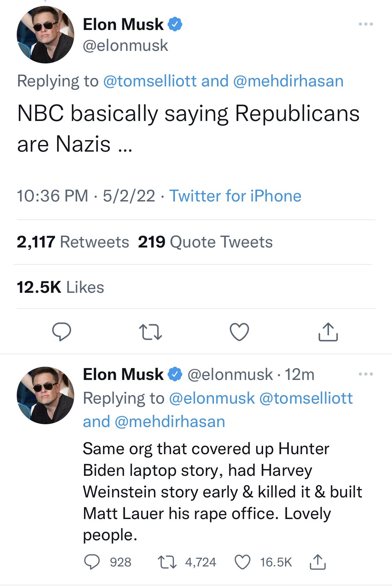Open more options menu on main tweet
Image resolution: width=392 pixels, height=587 pixels.
click(x=366, y=24)
